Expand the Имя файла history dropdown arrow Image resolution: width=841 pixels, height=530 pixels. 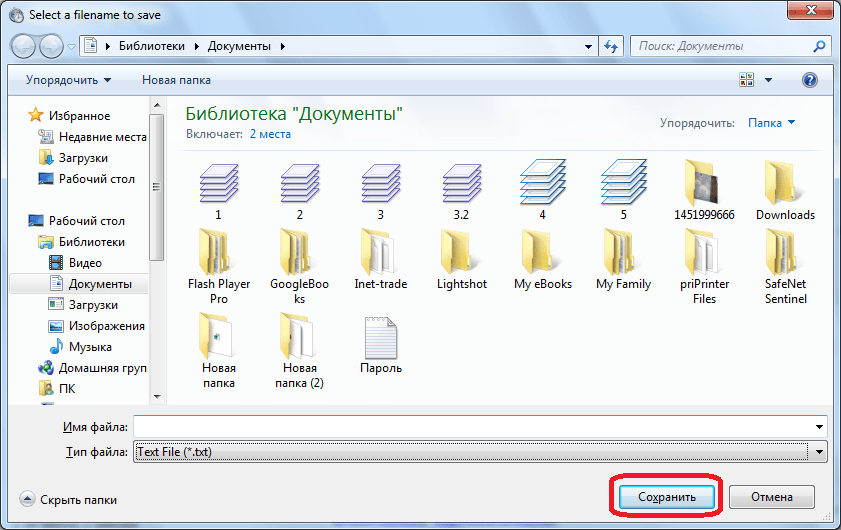(820, 427)
